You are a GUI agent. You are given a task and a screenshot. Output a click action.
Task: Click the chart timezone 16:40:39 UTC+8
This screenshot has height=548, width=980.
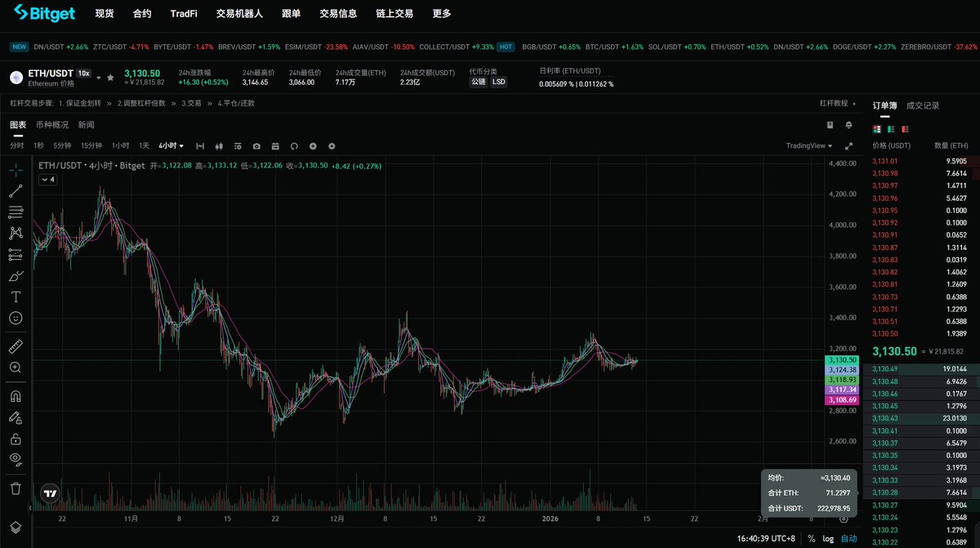pyautogui.click(x=767, y=538)
